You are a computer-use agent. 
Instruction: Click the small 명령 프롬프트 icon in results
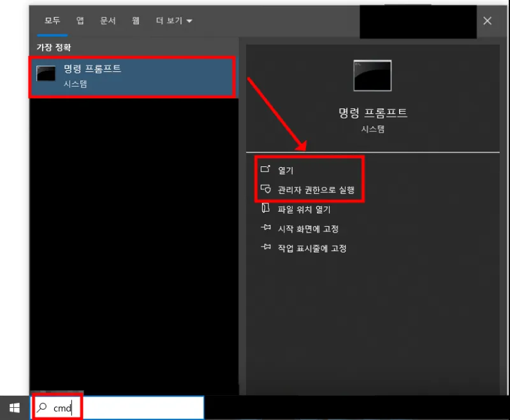(46, 73)
